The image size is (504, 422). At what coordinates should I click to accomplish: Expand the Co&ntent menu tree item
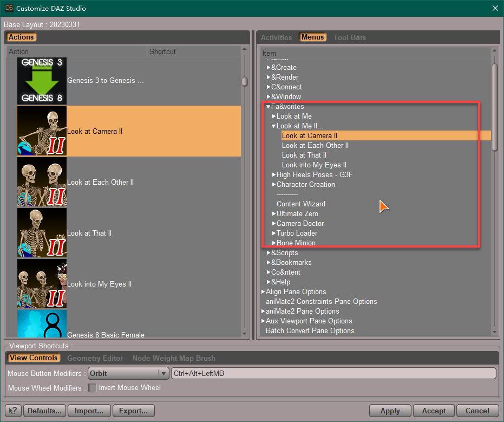[x=269, y=272]
